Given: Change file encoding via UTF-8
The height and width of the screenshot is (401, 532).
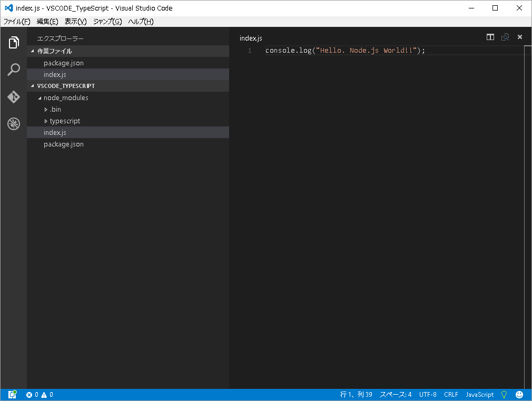Looking at the screenshot, I should (x=428, y=395).
